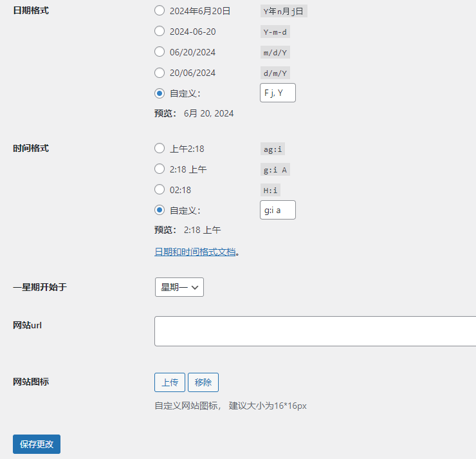Select the 上午2:18 time format radio button
476x459 pixels.
[160, 149]
